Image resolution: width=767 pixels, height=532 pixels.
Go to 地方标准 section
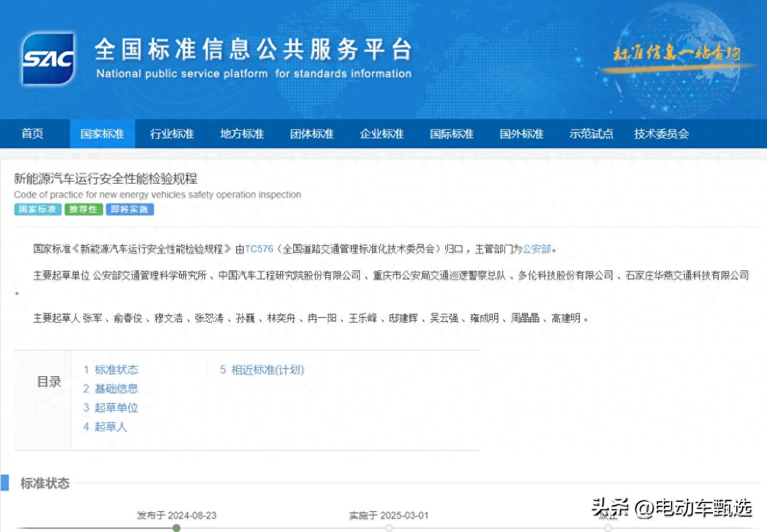[242, 134]
